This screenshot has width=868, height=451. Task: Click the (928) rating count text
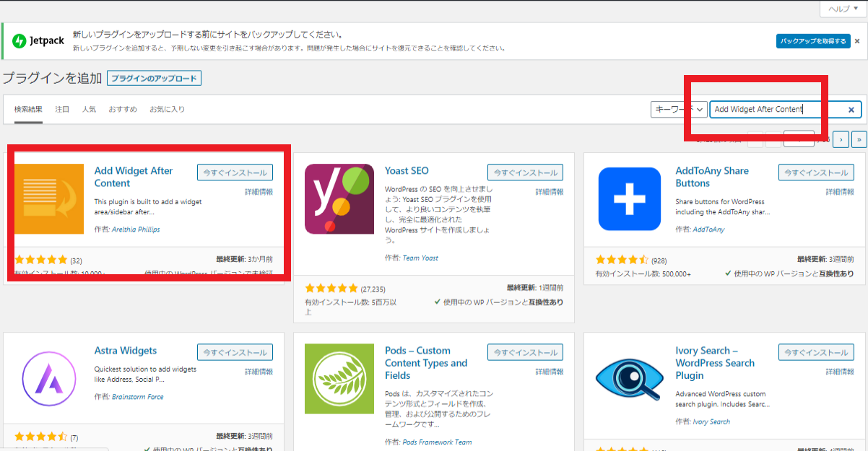(x=660, y=260)
